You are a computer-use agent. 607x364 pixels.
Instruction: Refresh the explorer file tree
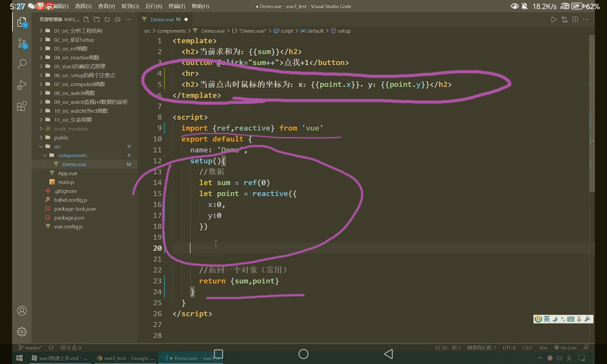coord(107,19)
